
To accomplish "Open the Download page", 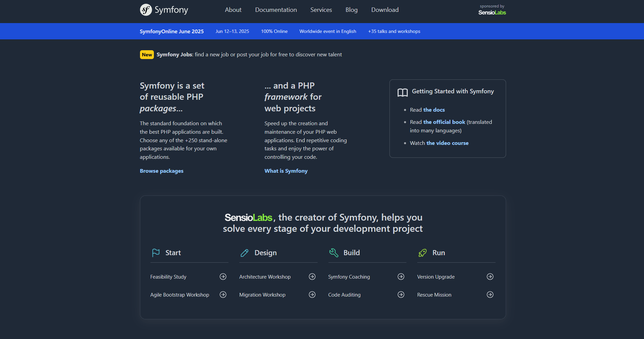I will coord(385,10).
